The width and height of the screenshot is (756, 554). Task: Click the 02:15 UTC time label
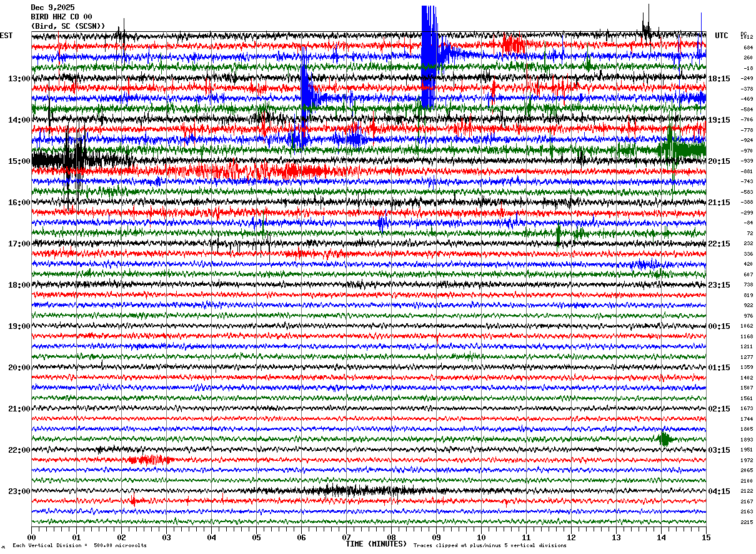[x=719, y=409]
